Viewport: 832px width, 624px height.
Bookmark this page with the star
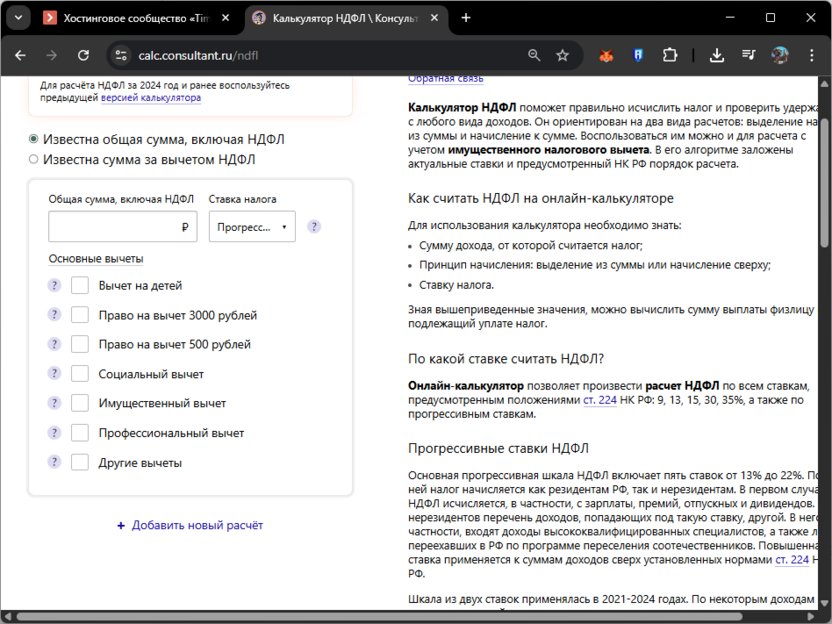pyautogui.click(x=562, y=56)
